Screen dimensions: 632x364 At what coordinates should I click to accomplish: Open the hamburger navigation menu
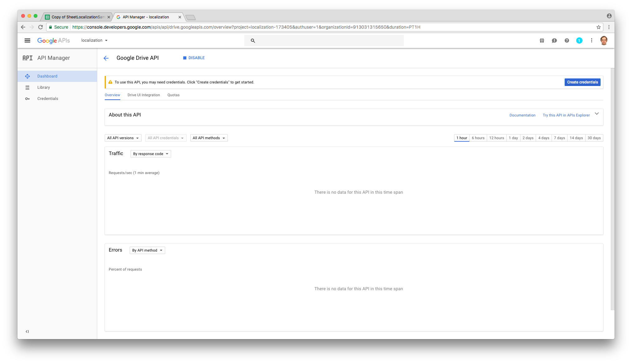pyautogui.click(x=27, y=40)
